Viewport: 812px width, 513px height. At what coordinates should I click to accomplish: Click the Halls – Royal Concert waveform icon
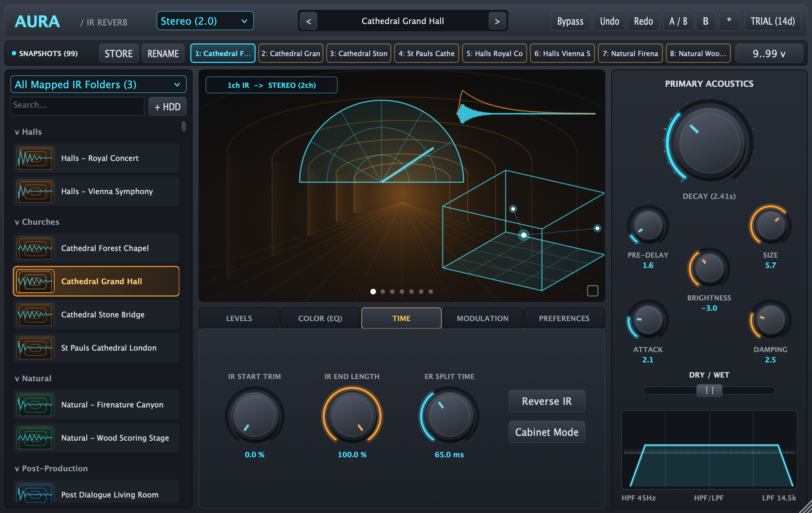point(35,158)
